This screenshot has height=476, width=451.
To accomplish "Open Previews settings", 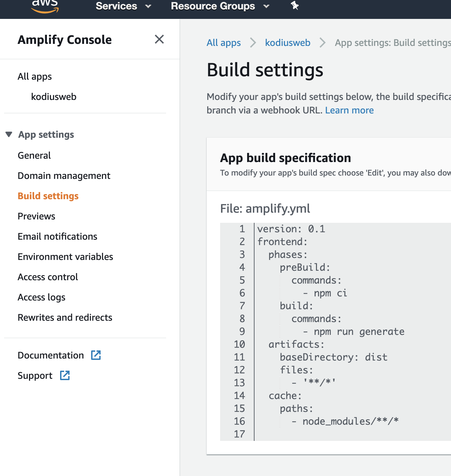I will [x=36, y=216].
